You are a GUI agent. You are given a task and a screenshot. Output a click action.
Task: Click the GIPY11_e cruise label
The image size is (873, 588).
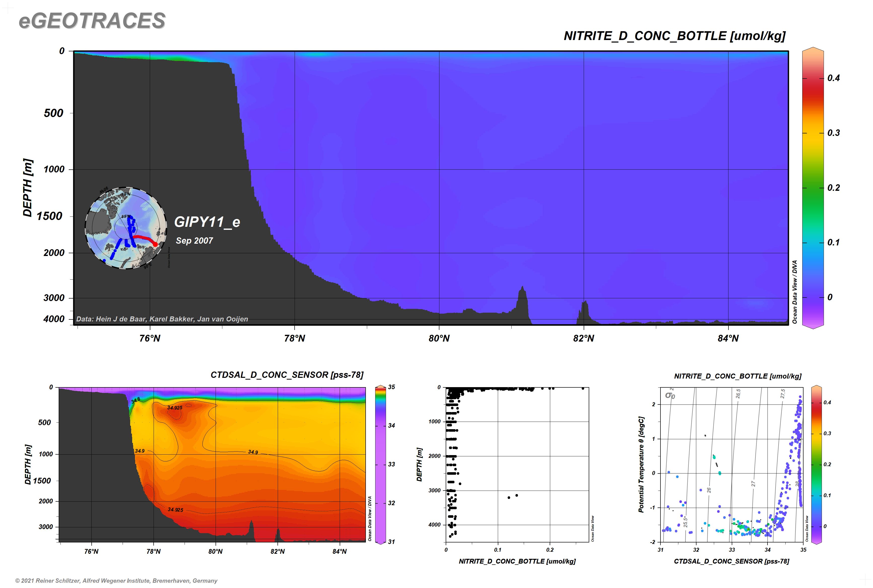click(x=207, y=222)
